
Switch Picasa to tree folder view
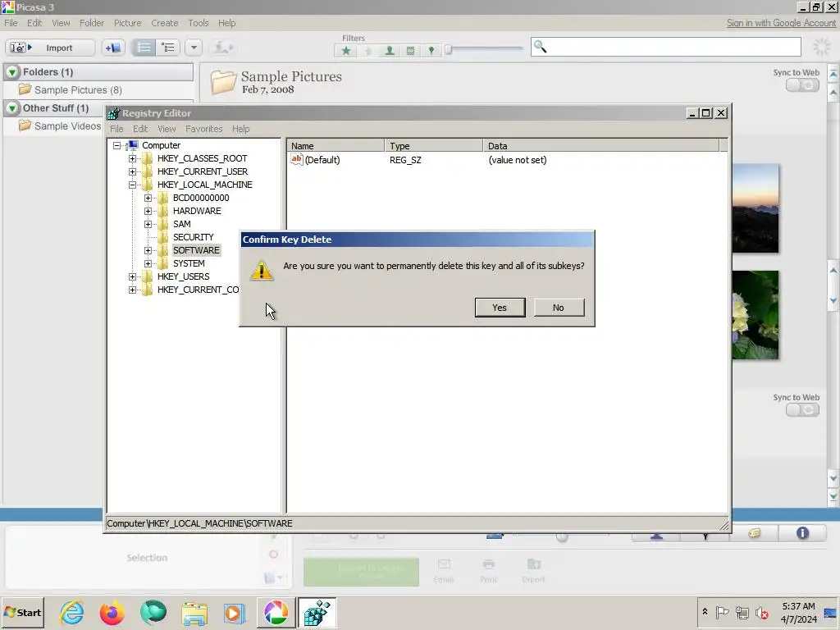(x=168, y=48)
